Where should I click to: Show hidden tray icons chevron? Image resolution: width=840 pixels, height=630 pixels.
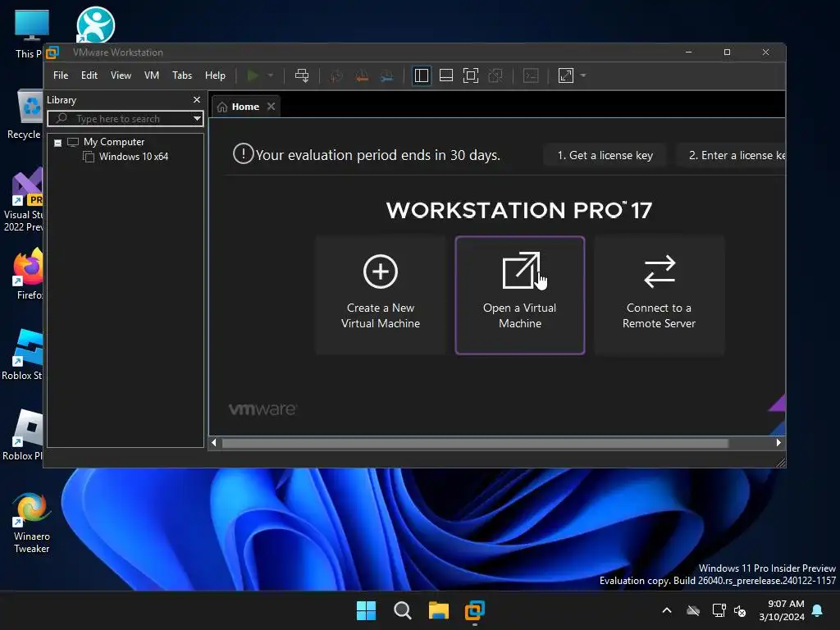click(x=667, y=610)
